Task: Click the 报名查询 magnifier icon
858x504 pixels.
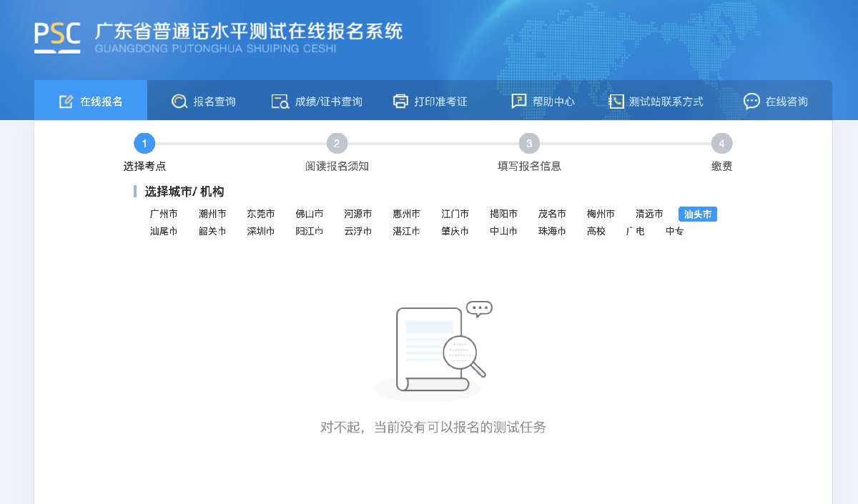Action: 179,102
